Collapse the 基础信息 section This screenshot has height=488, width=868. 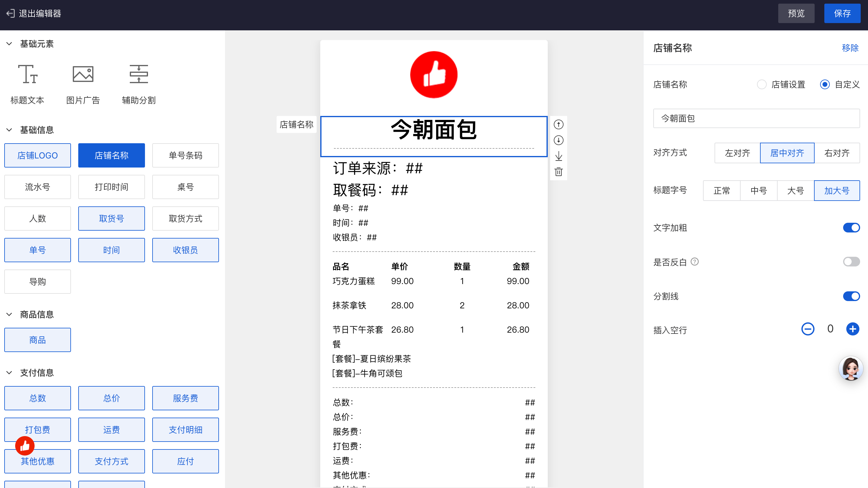[x=9, y=130]
